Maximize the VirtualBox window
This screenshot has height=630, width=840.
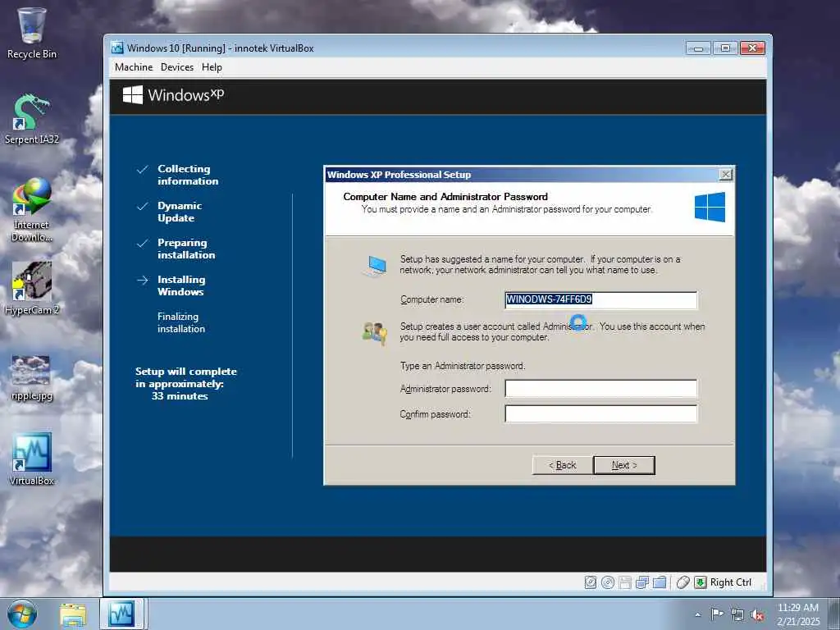tap(725, 48)
